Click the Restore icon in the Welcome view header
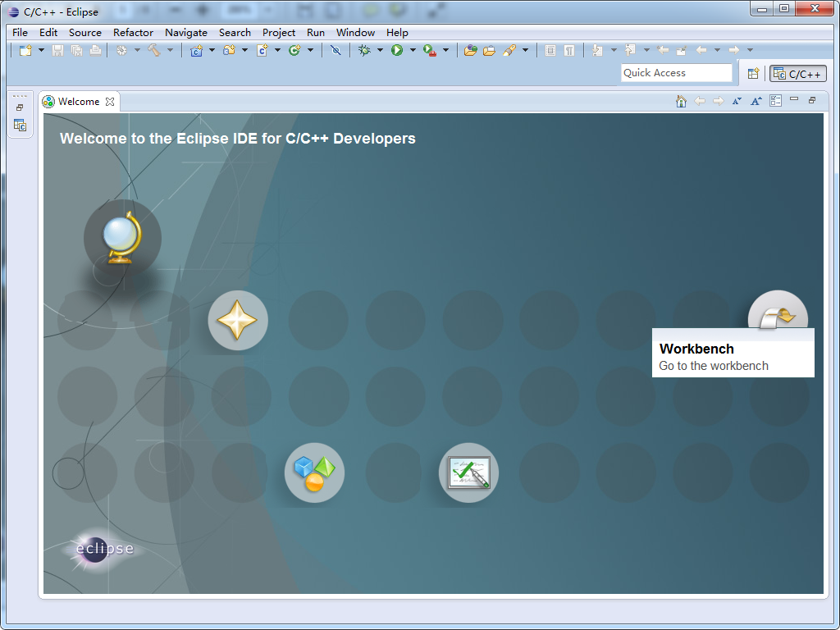Viewport: 840px width, 630px height. tap(812, 100)
